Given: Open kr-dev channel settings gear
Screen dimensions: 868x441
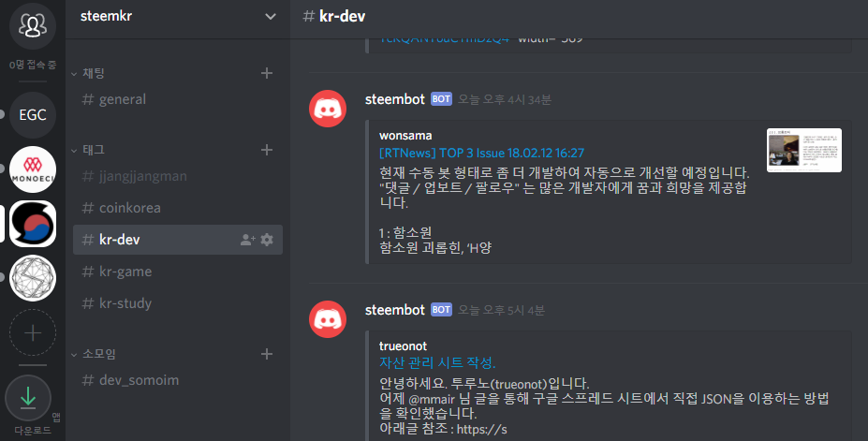Looking at the screenshot, I should pos(267,240).
